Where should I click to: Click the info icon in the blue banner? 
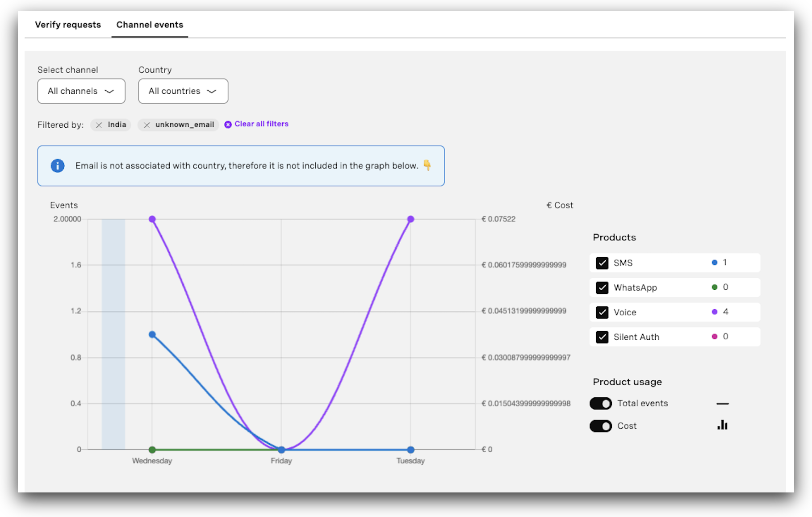point(57,166)
